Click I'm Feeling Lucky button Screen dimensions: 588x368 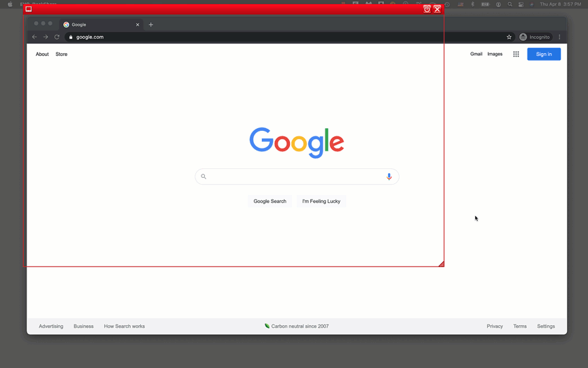click(321, 201)
